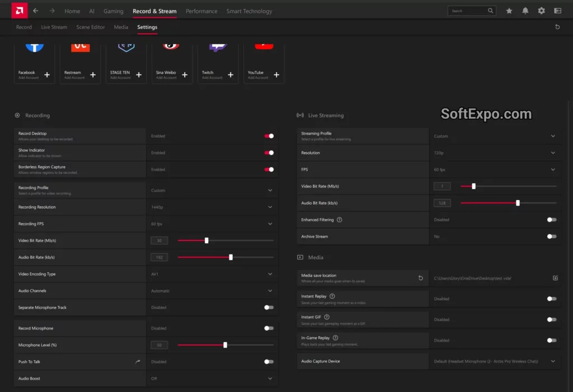
Task: Enable Instant Replay
Action: [551, 299]
